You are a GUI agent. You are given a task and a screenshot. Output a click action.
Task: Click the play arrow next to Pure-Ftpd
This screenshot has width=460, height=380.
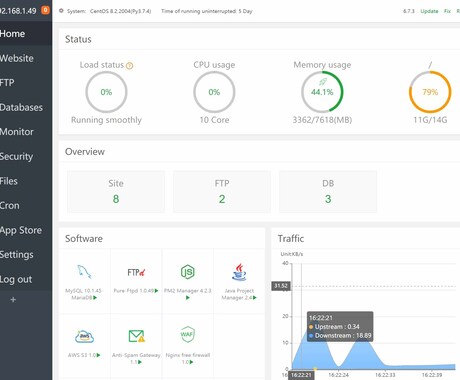156,291
